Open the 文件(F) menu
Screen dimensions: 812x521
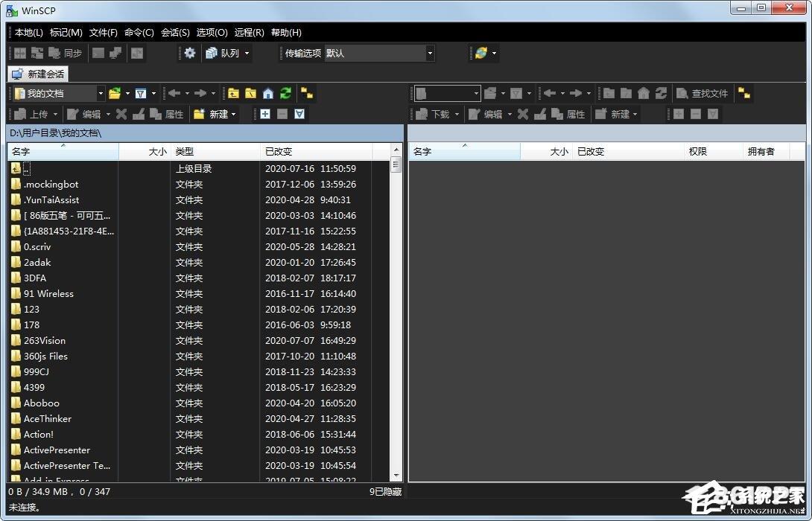104,32
